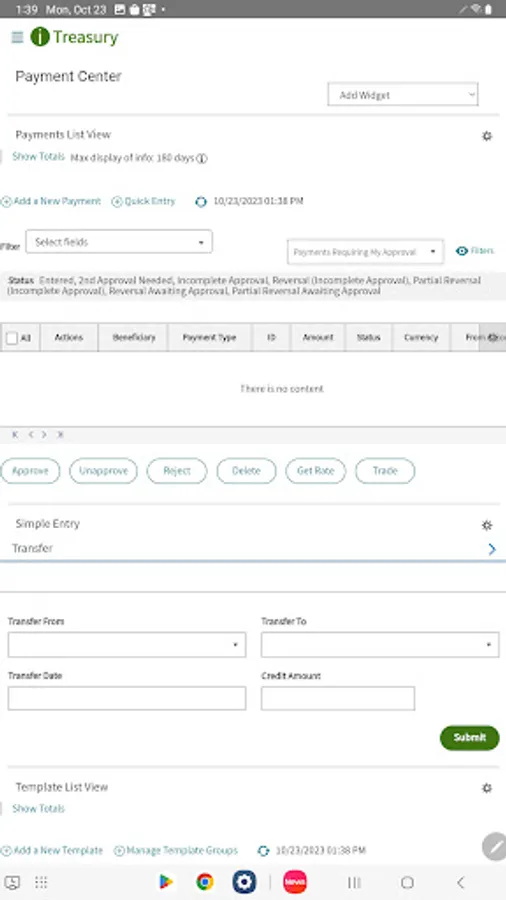Show Totals in Template List View
Screen dimensions: 506x900
pos(38,809)
